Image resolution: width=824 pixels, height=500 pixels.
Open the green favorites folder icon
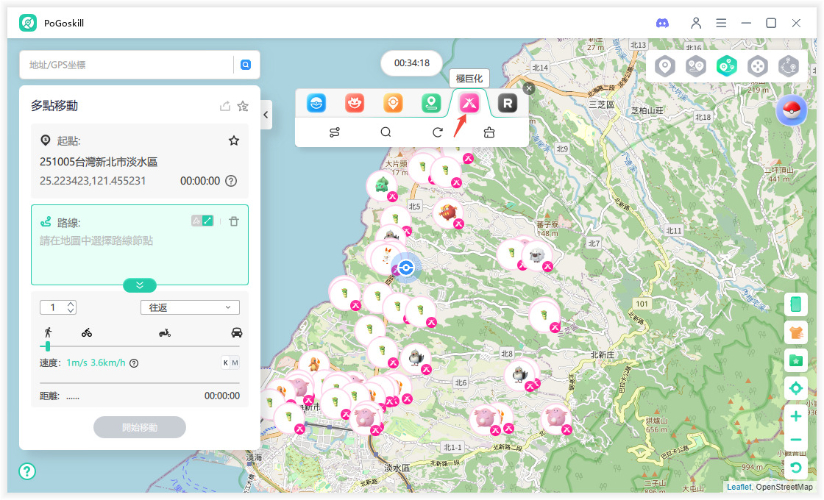(x=796, y=360)
